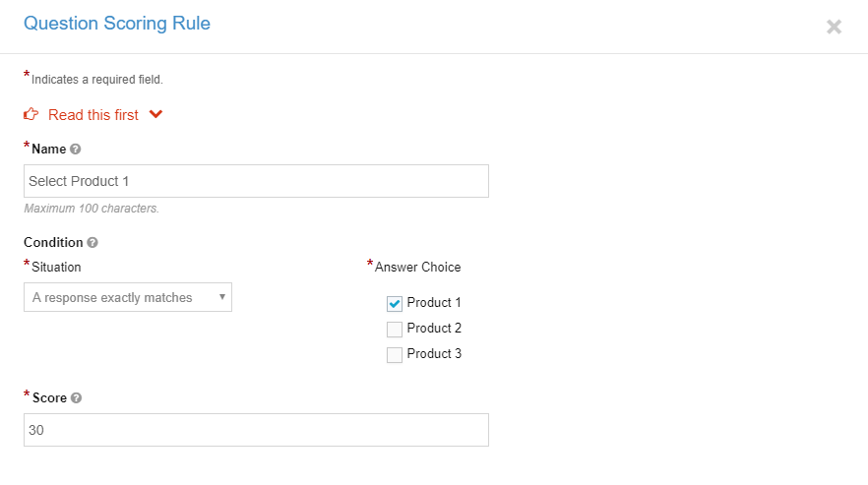The image size is (868, 485).
Task: Click the help icon next to Score
Action: point(77,398)
